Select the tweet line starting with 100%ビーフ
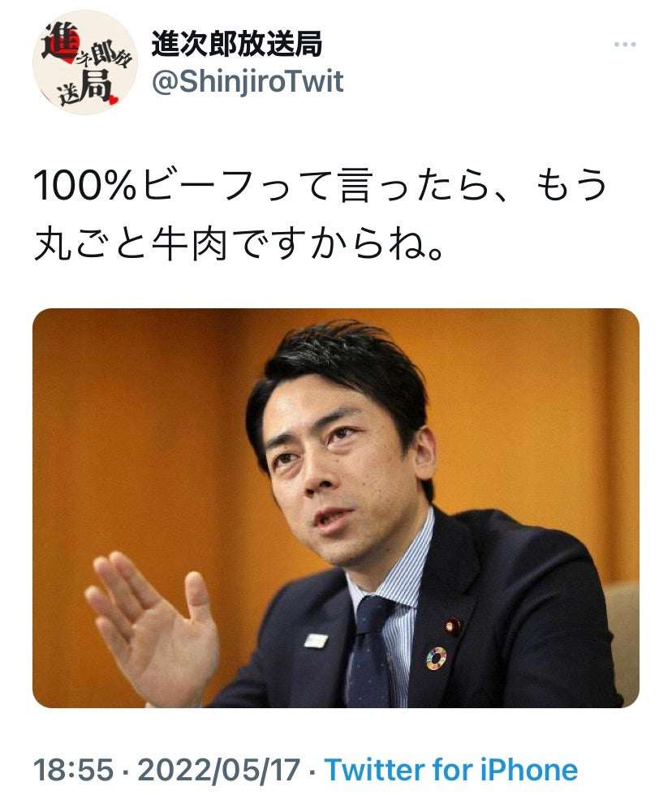This screenshot has height=795, width=672. (321, 185)
